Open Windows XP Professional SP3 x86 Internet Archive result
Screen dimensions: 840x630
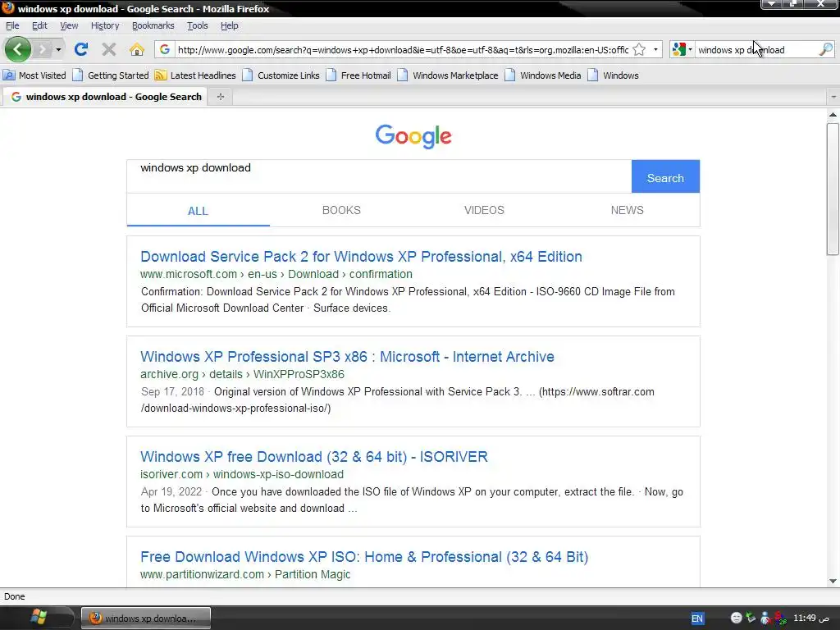pos(347,357)
